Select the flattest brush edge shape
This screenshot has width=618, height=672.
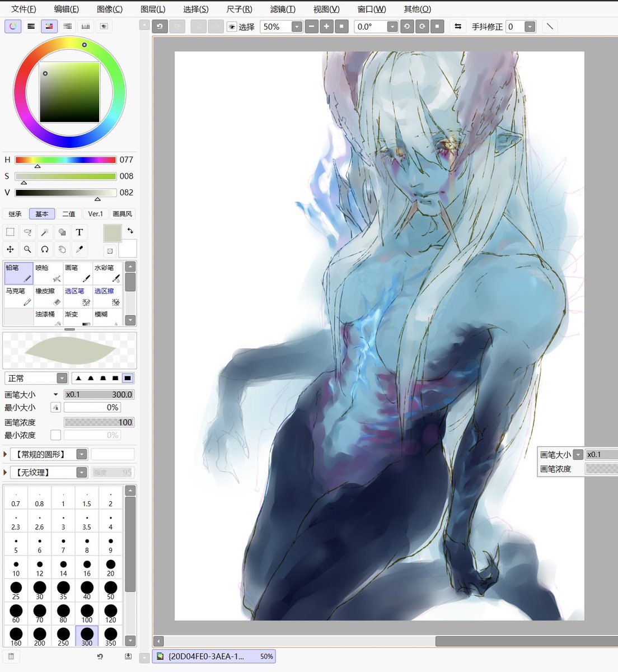pos(128,378)
